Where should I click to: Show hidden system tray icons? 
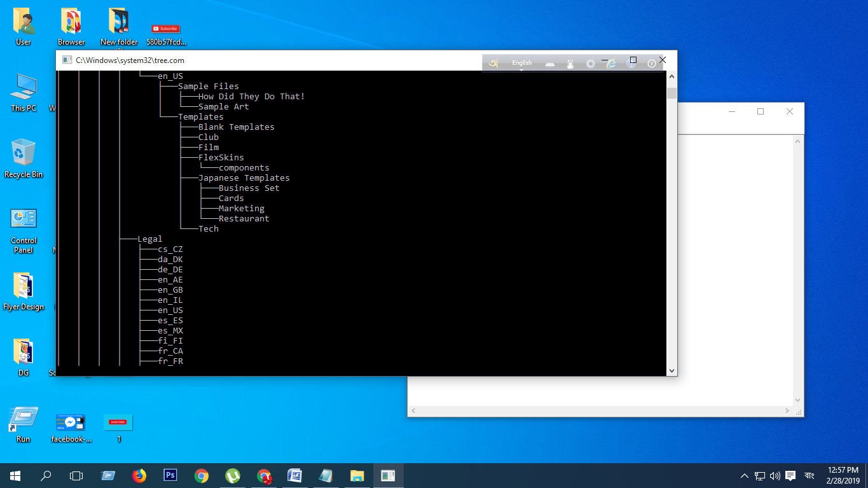click(745, 475)
